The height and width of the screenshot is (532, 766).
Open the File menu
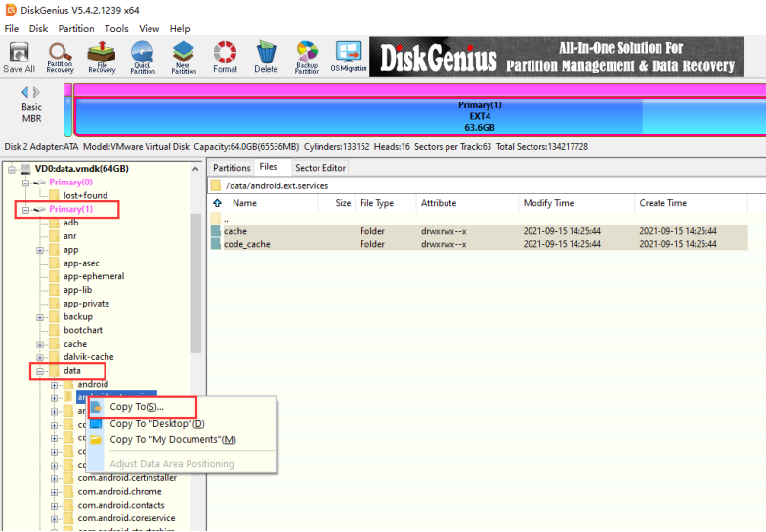pos(12,29)
